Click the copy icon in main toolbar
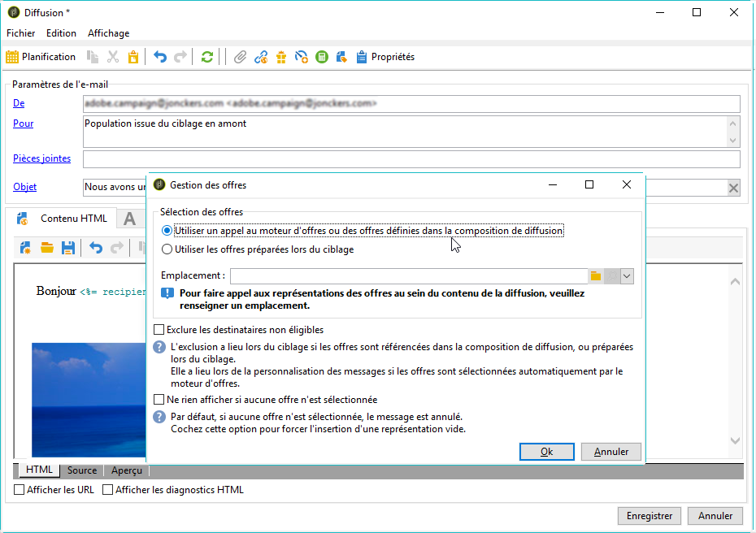 pyautogui.click(x=92, y=57)
